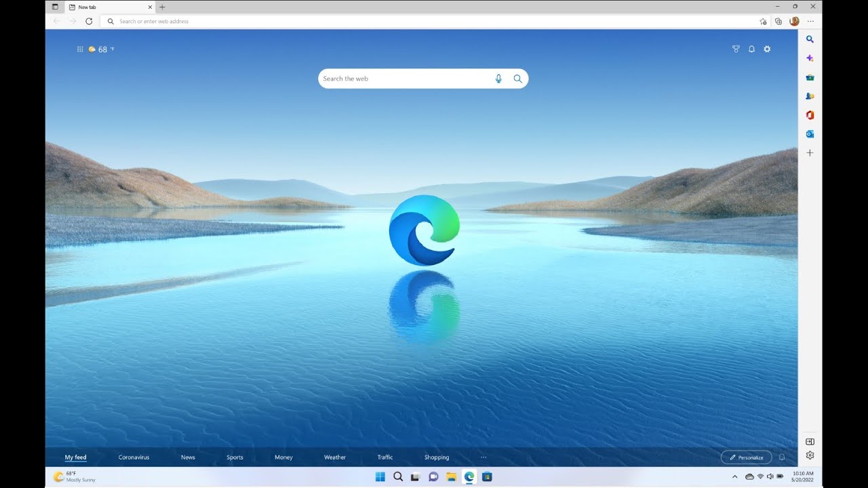Show hidden system tray icons
The image size is (868, 488).
pos(735,476)
